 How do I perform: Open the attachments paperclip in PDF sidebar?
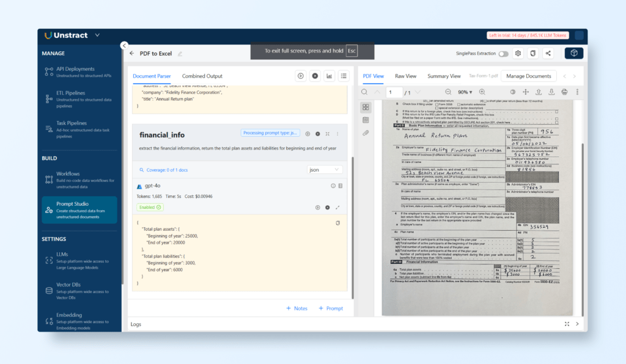pyautogui.click(x=366, y=133)
